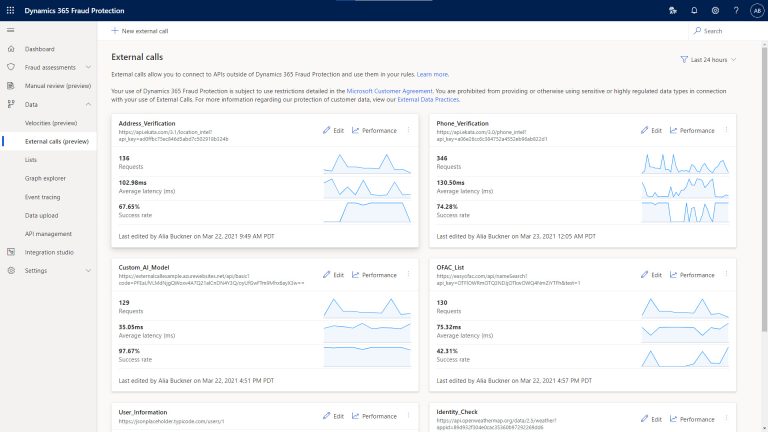Click the Settings gear in sidebar

point(11,270)
